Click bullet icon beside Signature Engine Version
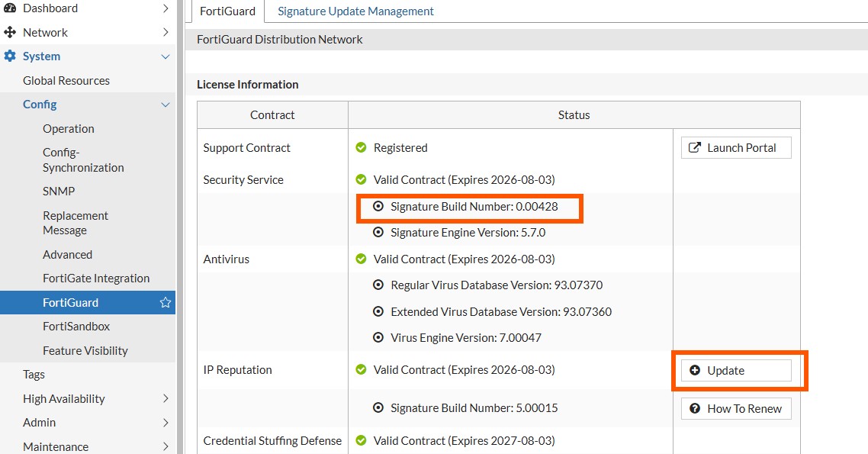 (x=378, y=232)
